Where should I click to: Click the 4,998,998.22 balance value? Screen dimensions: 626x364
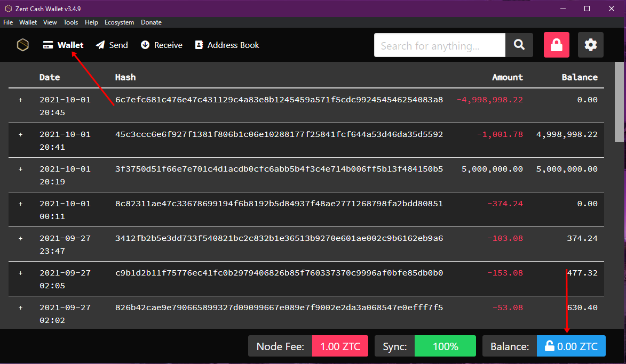tap(567, 134)
